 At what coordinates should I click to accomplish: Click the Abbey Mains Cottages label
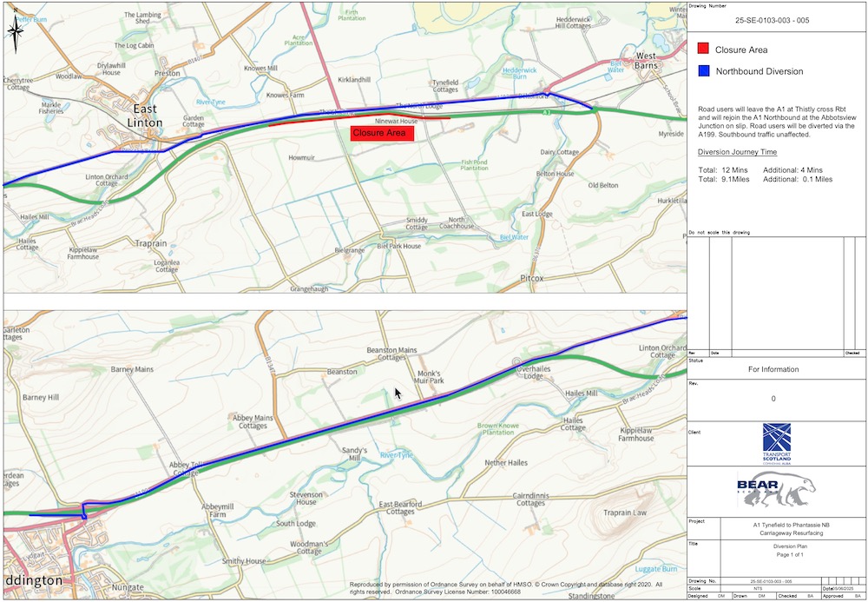[253, 422]
